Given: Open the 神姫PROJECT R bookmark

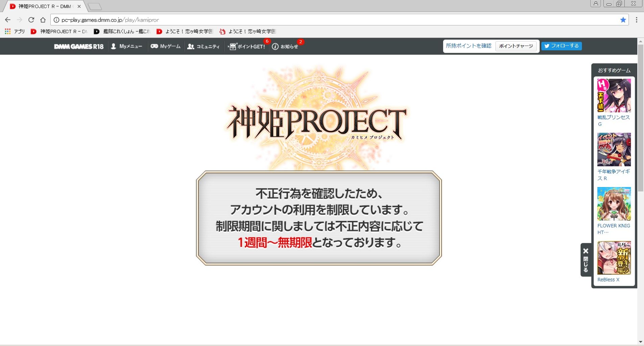Looking at the screenshot, I should (x=58, y=31).
